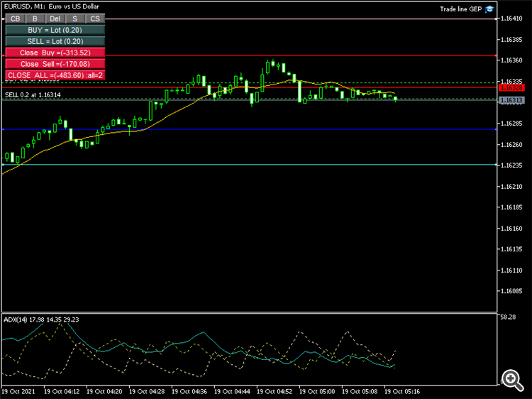Click the 19 Oct 04:52 time label
The width and height of the screenshot is (532, 399).
(275, 391)
